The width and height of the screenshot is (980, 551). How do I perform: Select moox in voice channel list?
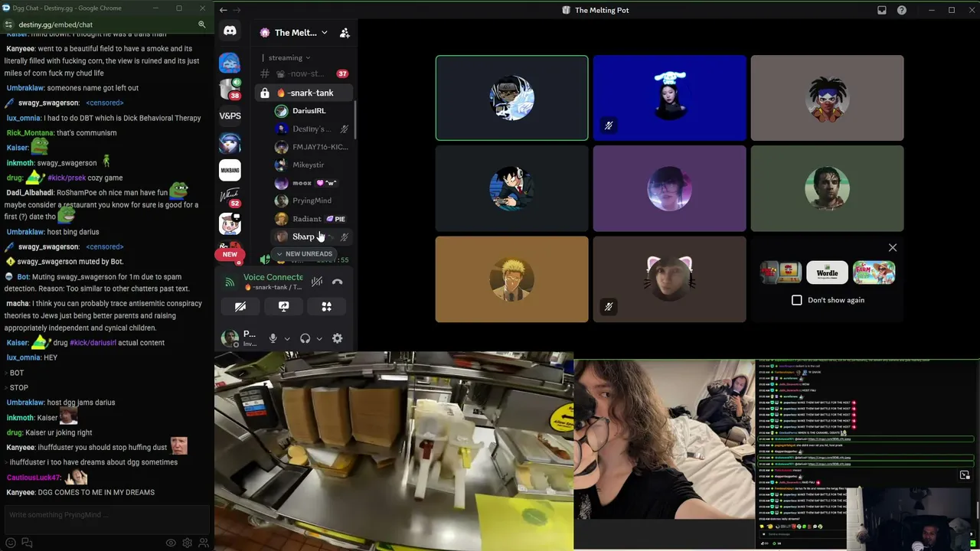point(312,183)
